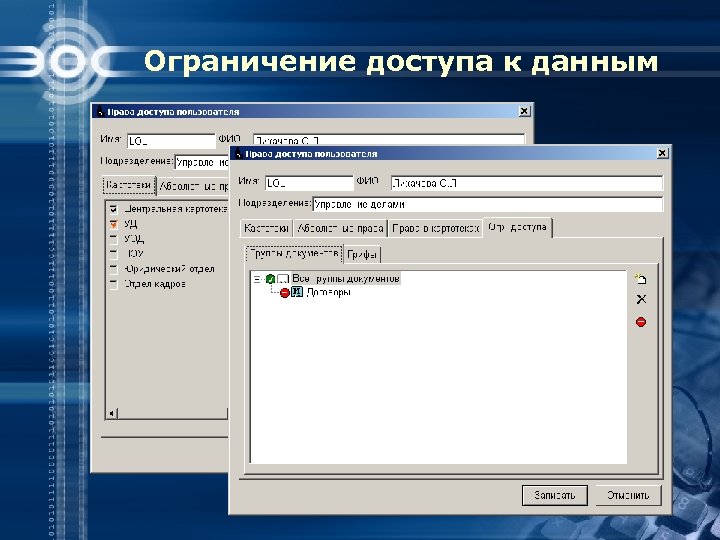Switch to the 'Группы документов' sub-tab

click(x=294, y=253)
